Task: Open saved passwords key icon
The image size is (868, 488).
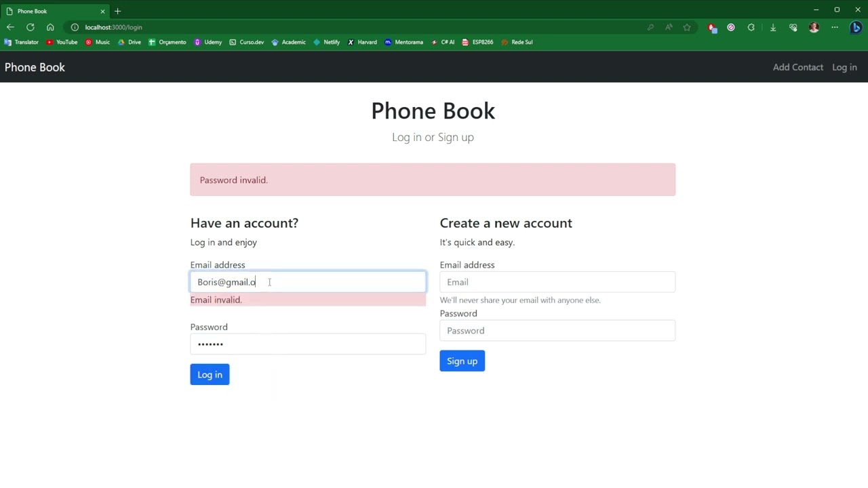Action: click(650, 27)
